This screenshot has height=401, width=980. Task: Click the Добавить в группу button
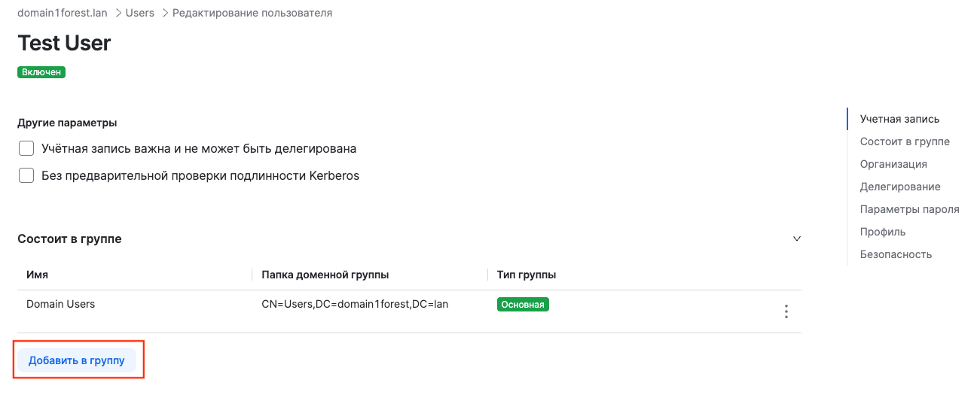click(x=77, y=360)
